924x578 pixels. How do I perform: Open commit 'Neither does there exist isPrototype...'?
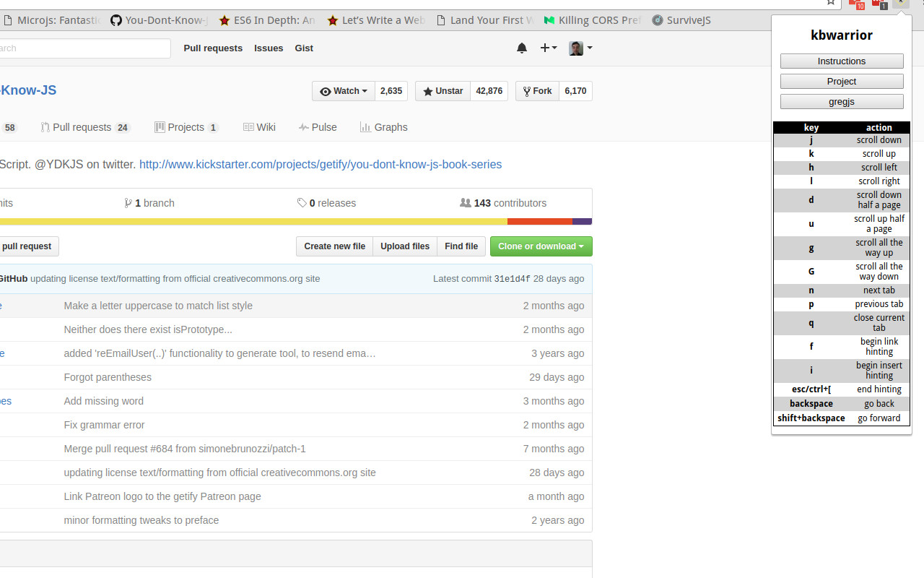coord(148,329)
